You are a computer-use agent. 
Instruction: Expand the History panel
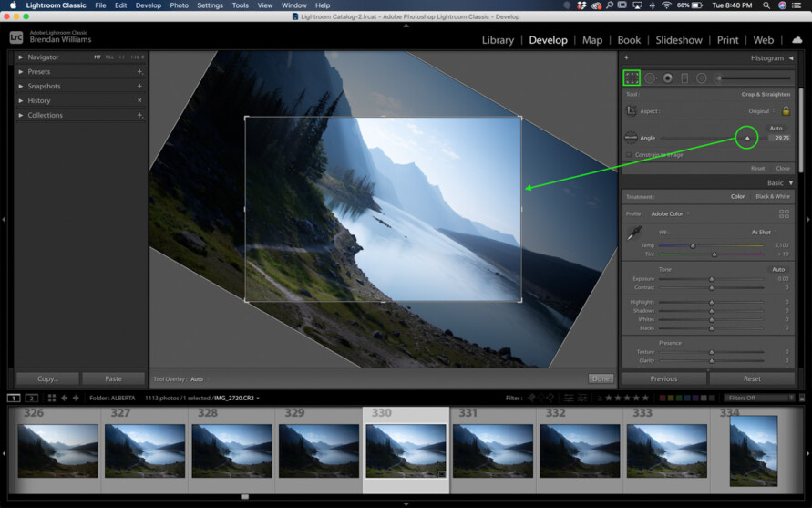point(39,100)
